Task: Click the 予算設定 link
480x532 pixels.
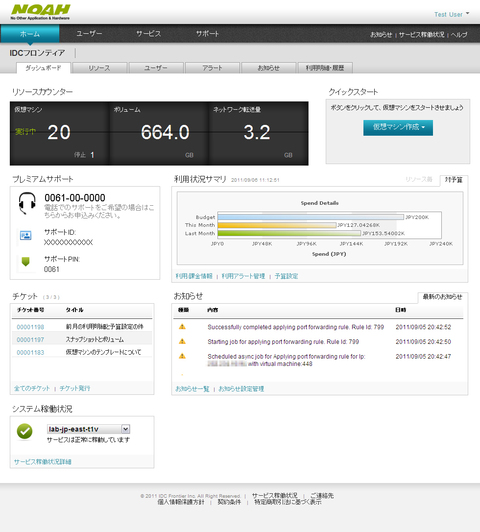Action: [286, 276]
